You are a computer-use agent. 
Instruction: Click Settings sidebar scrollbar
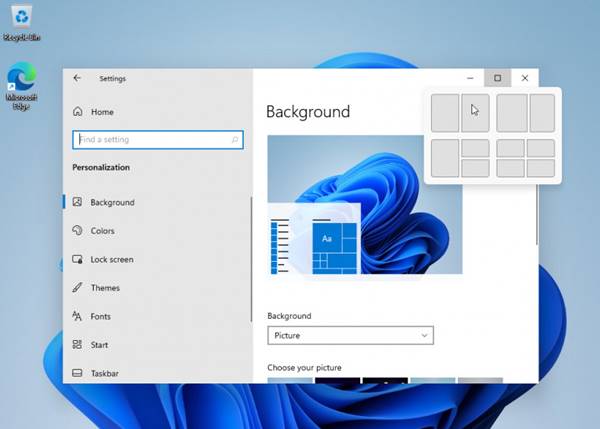[251, 259]
